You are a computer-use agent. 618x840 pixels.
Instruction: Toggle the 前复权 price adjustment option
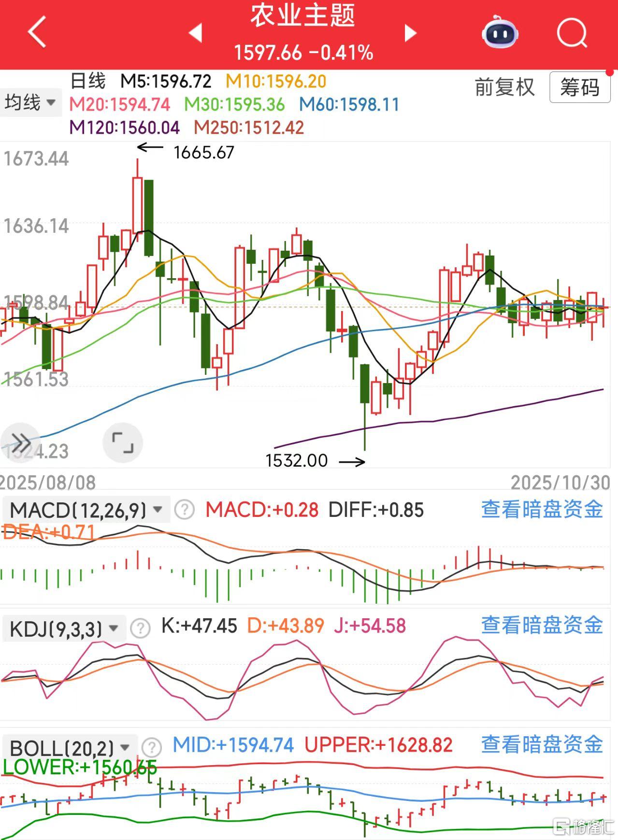504,87
